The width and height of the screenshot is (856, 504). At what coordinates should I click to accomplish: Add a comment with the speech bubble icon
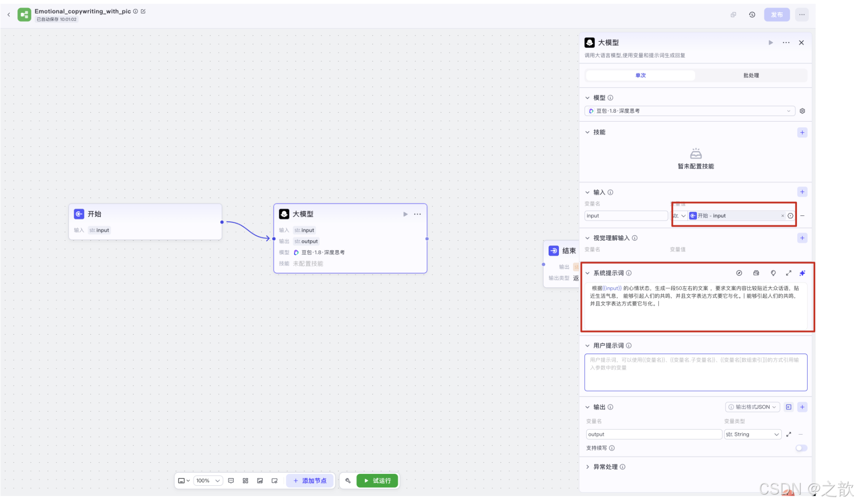pos(231,481)
